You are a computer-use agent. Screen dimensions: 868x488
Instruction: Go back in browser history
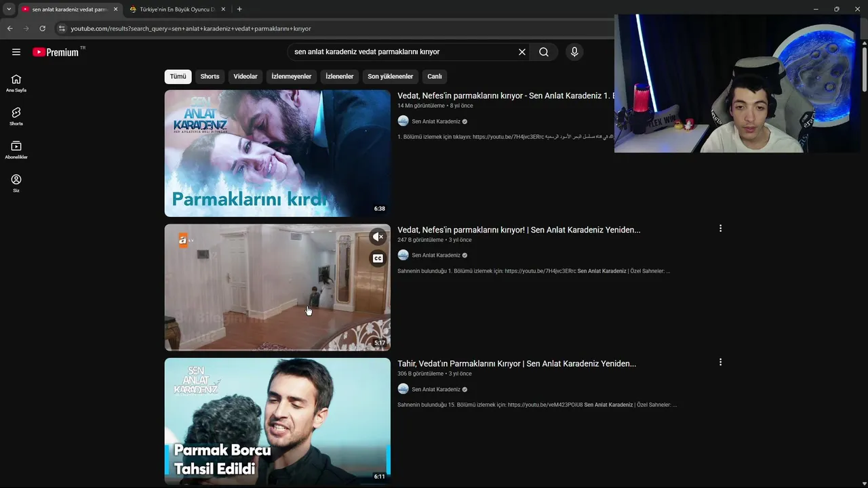click(x=9, y=28)
